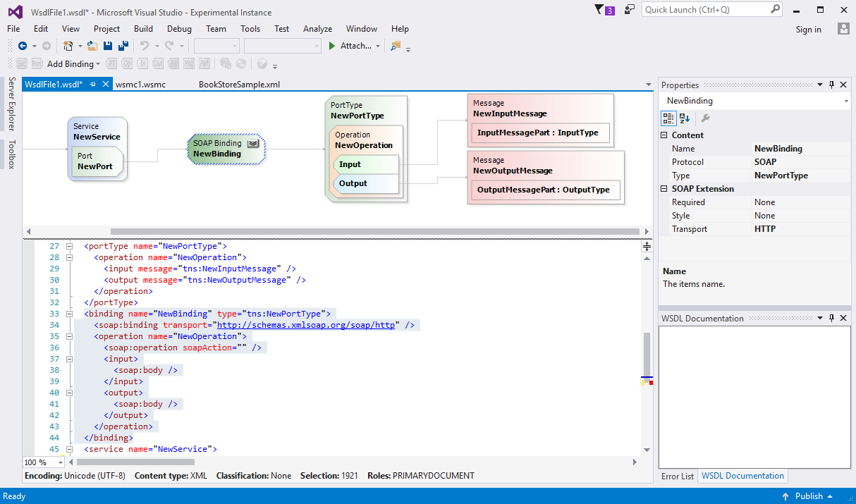Open the Debug menu
The width and height of the screenshot is (856, 504).
[179, 29]
